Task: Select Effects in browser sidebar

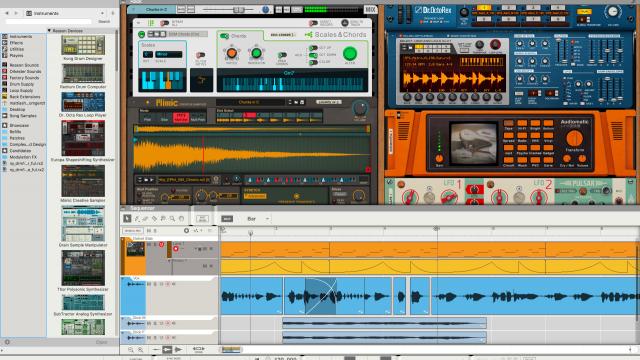Action: [16, 43]
